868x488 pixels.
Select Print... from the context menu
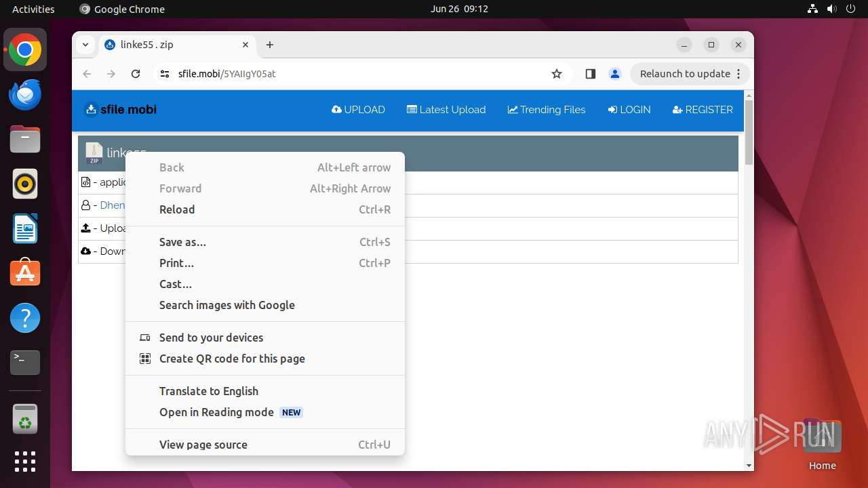click(x=265, y=263)
